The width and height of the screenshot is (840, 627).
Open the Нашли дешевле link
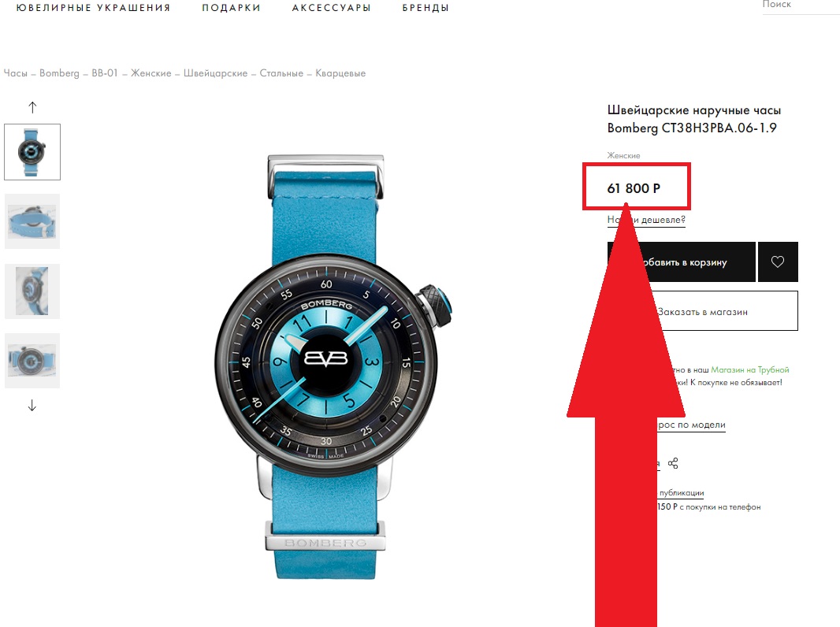[646, 220]
